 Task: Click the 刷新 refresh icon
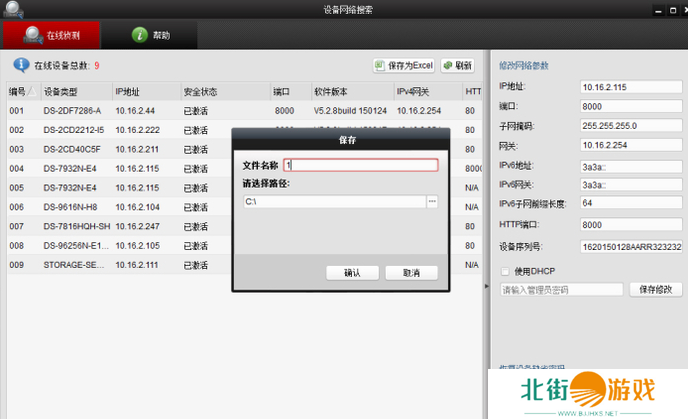(448, 66)
